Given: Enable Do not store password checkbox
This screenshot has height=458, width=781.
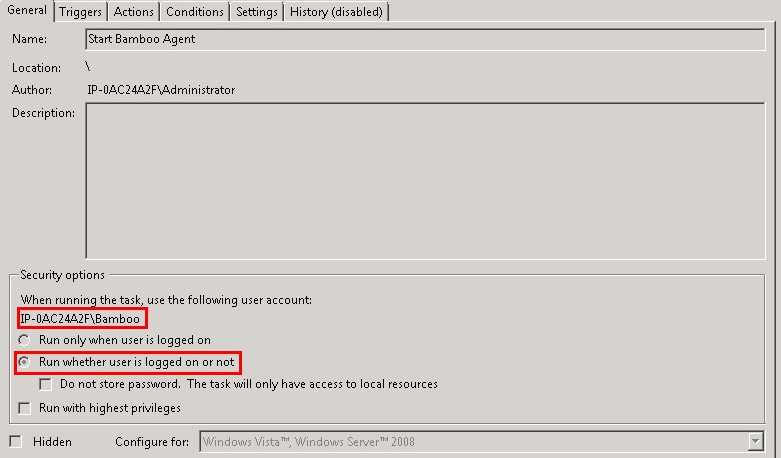Looking at the screenshot, I should (45, 384).
